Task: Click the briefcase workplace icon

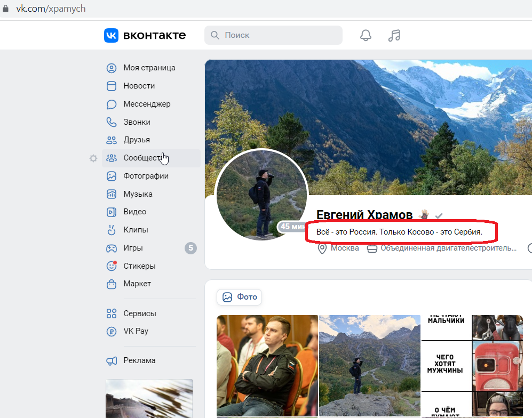Action: (x=372, y=248)
